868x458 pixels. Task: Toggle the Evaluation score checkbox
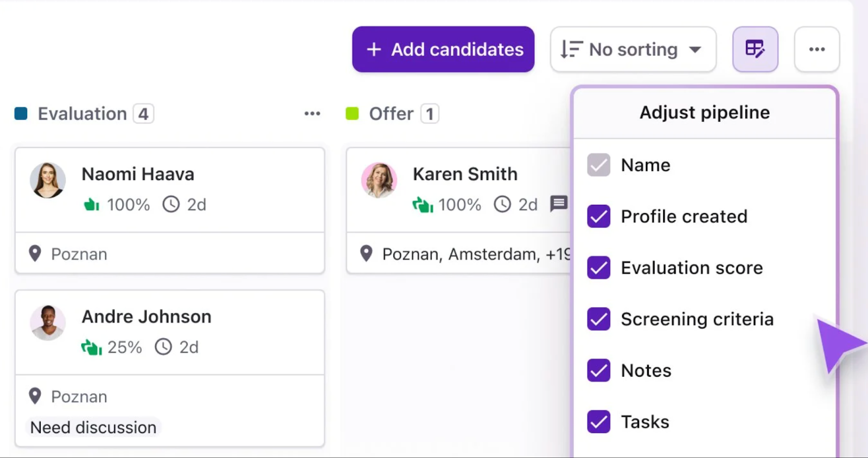click(598, 268)
